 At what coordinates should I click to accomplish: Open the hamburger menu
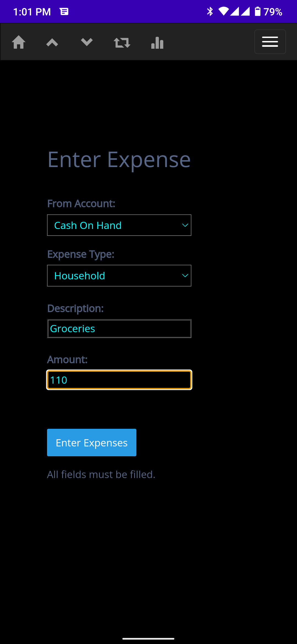[x=270, y=42]
